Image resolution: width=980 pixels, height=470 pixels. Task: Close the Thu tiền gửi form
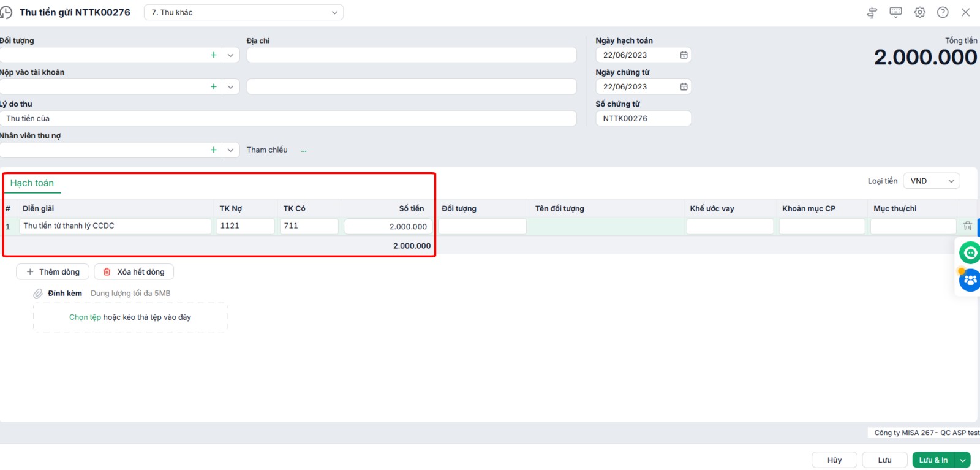tap(966, 12)
